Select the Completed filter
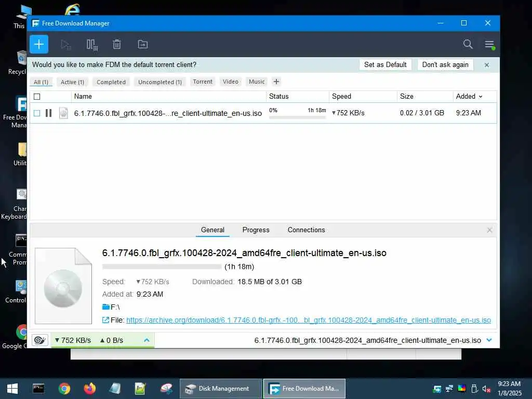Viewport: 532px width, 399px height. pos(111,82)
